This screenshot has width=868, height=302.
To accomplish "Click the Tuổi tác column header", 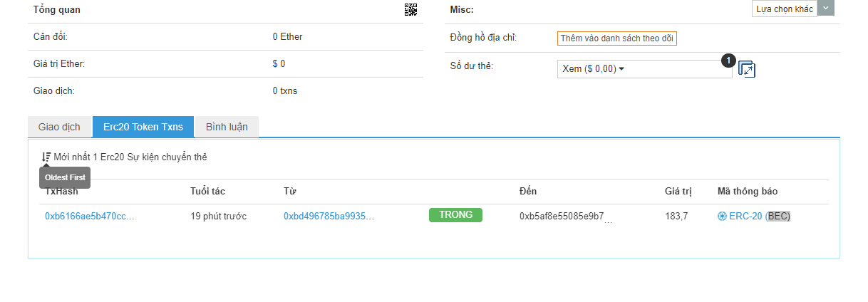I will [208, 192].
